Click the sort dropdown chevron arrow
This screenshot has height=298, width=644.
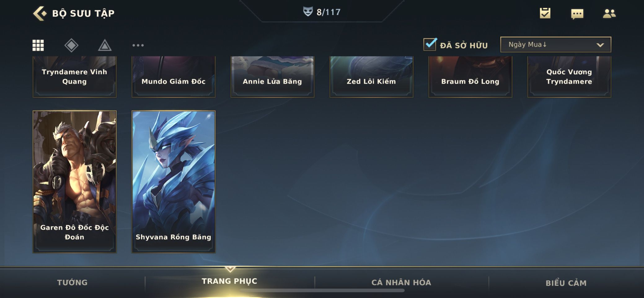[x=600, y=45]
